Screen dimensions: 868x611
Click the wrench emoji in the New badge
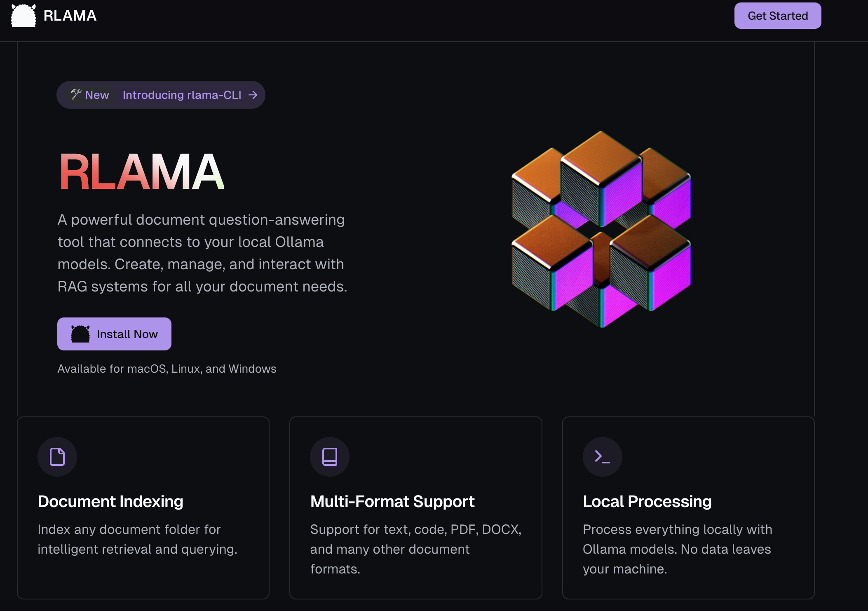[x=75, y=94]
